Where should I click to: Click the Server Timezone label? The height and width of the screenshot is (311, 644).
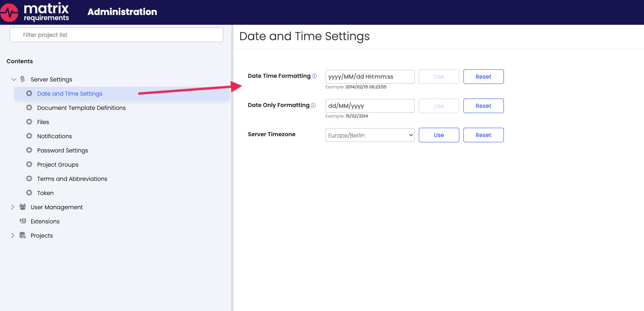click(x=271, y=134)
